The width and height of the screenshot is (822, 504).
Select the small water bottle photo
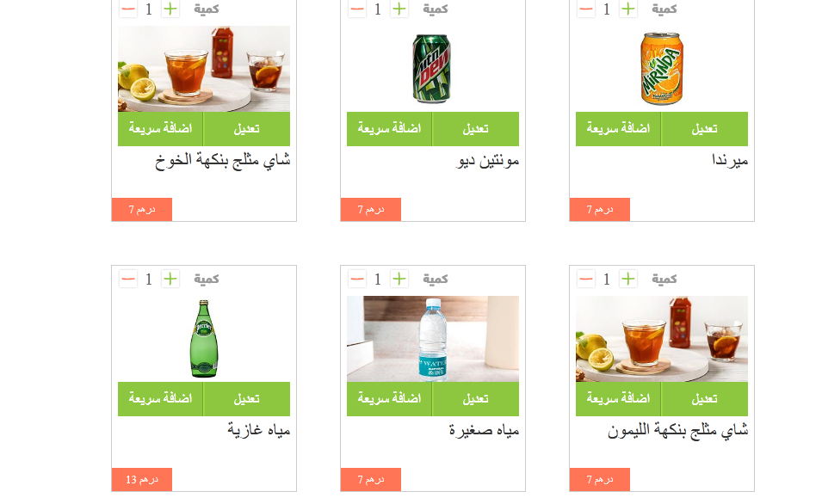(x=433, y=339)
